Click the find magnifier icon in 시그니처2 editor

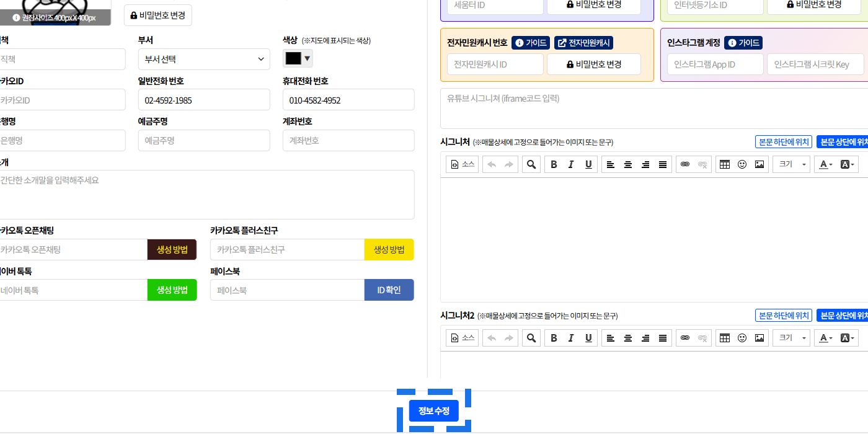[x=531, y=338]
